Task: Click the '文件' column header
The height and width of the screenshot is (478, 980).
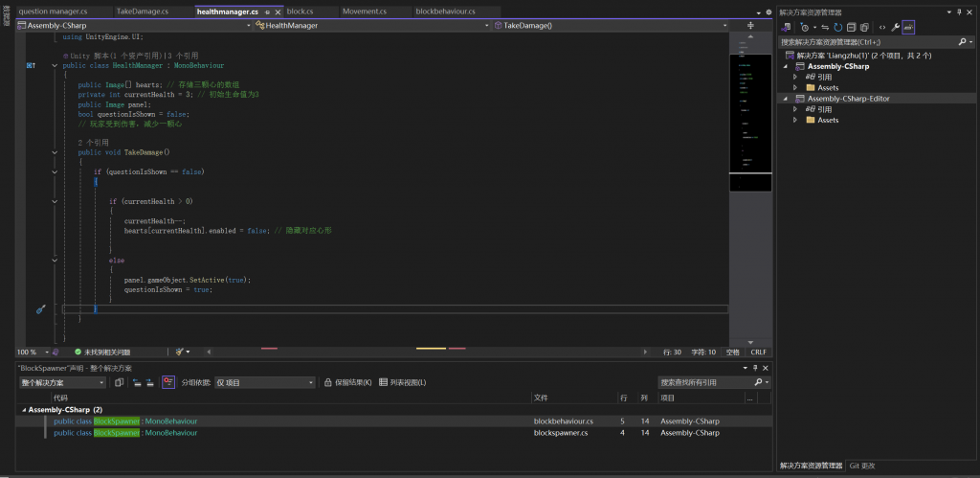Action: point(540,398)
